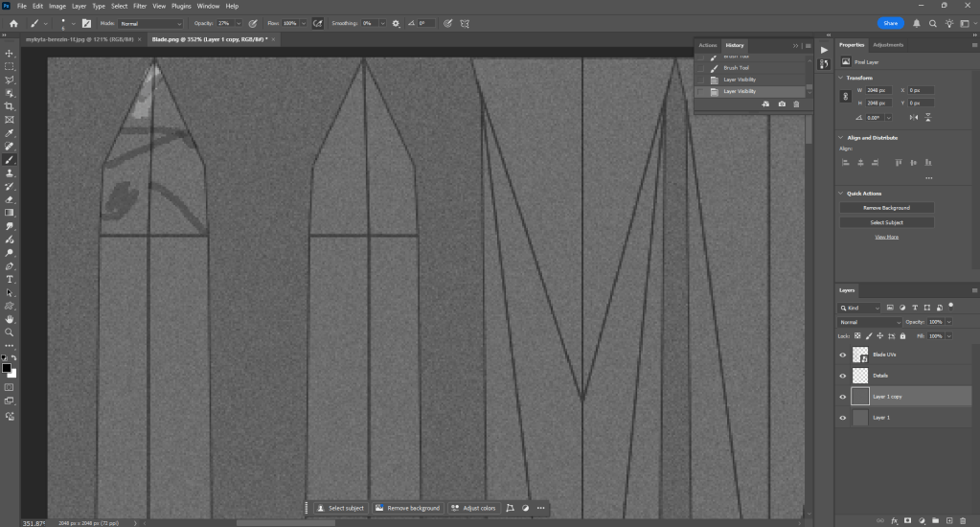The width and height of the screenshot is (980, 527).
Task: Choose the Hand tool
Action: click(x=10, y=318)
